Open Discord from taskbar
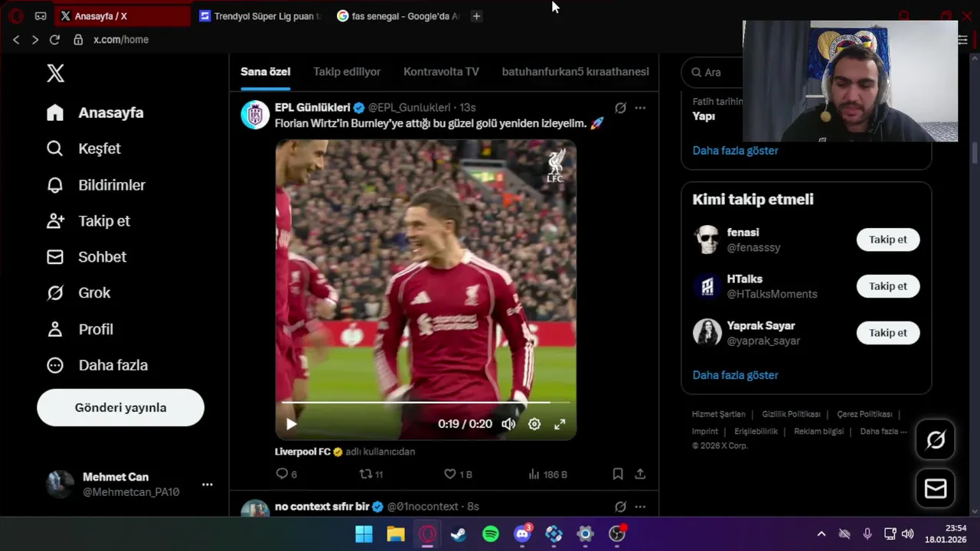 522,534
